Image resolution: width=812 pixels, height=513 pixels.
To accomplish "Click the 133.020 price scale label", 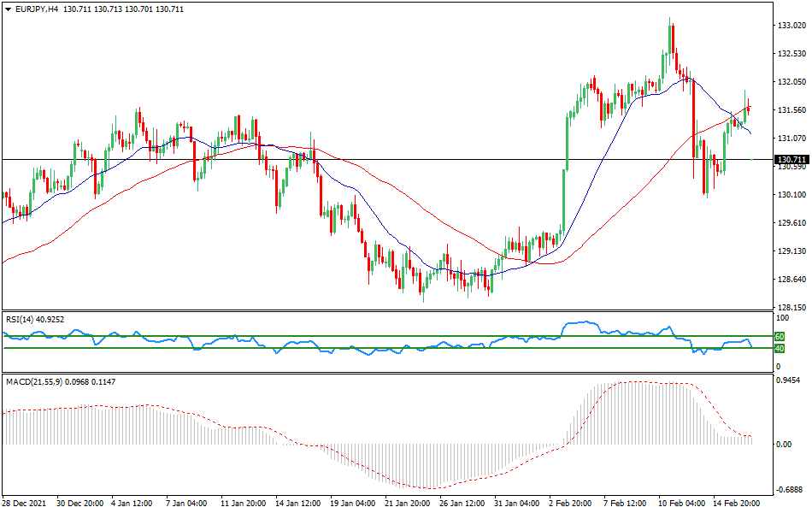I will coord(790,26).
